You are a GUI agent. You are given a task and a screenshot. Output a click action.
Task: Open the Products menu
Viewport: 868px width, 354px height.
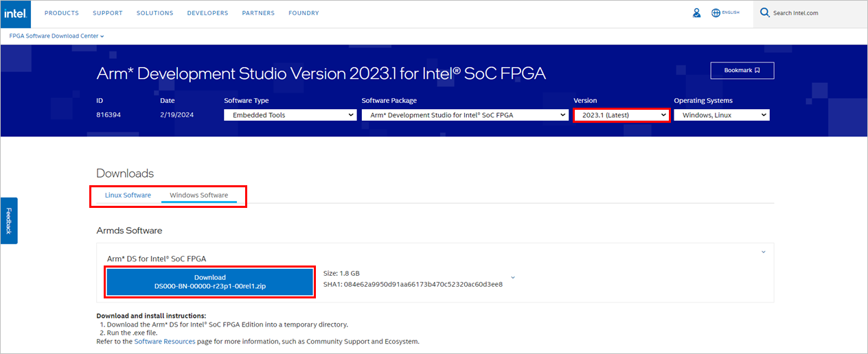(62, 13)
